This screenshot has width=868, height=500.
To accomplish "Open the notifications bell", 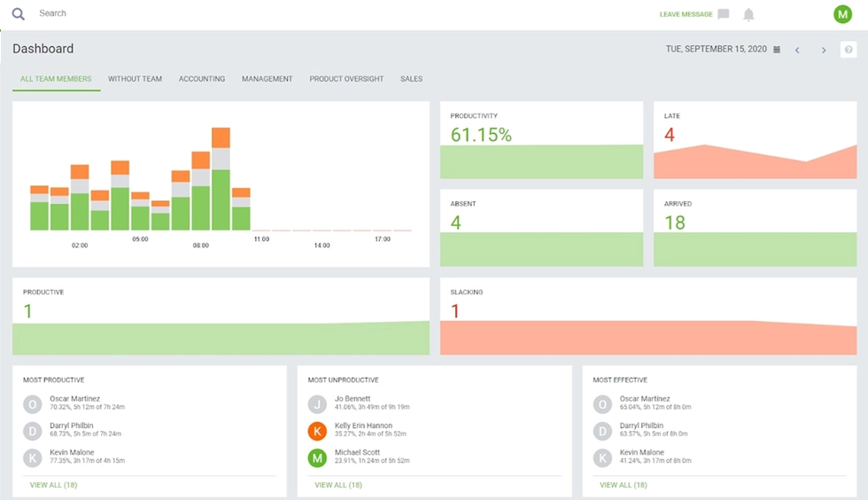I will pyautogui.click(x=748, y=14).
